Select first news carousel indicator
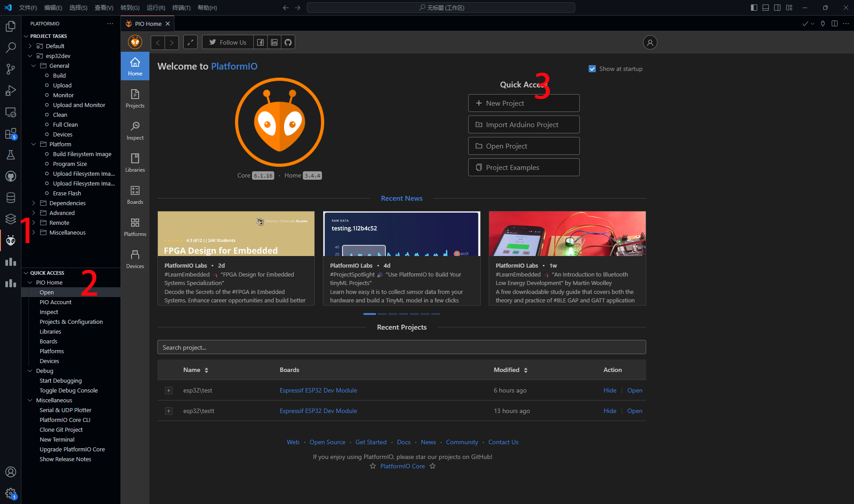854x504 pixels. 369,314
